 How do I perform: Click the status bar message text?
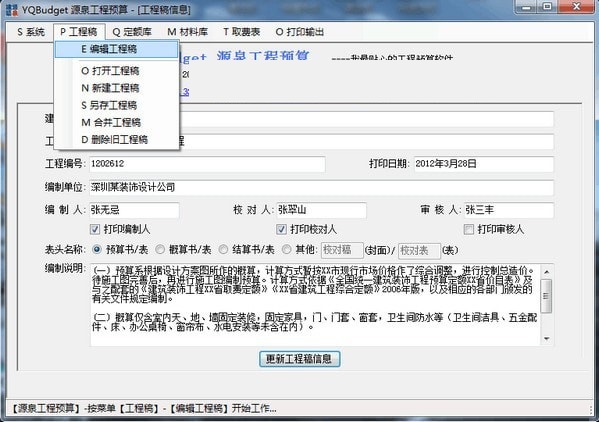click(x=143, y=409)
